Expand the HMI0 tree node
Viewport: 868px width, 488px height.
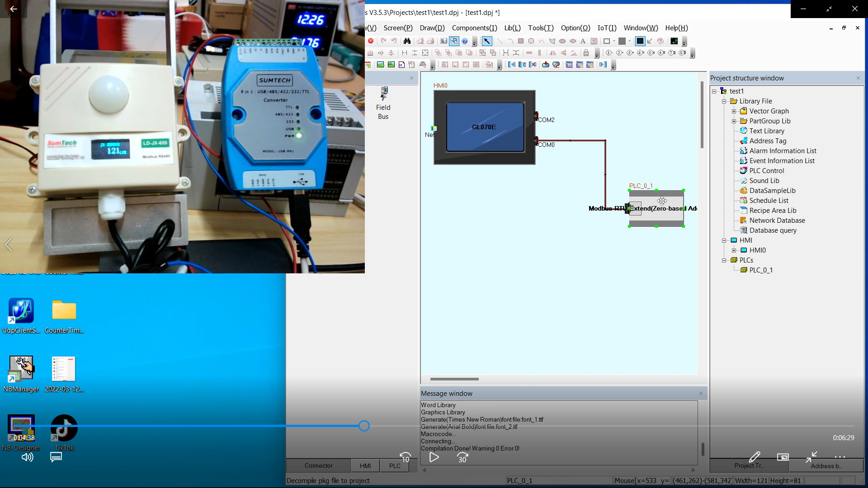pyautogui.click(x=734, y=250)
